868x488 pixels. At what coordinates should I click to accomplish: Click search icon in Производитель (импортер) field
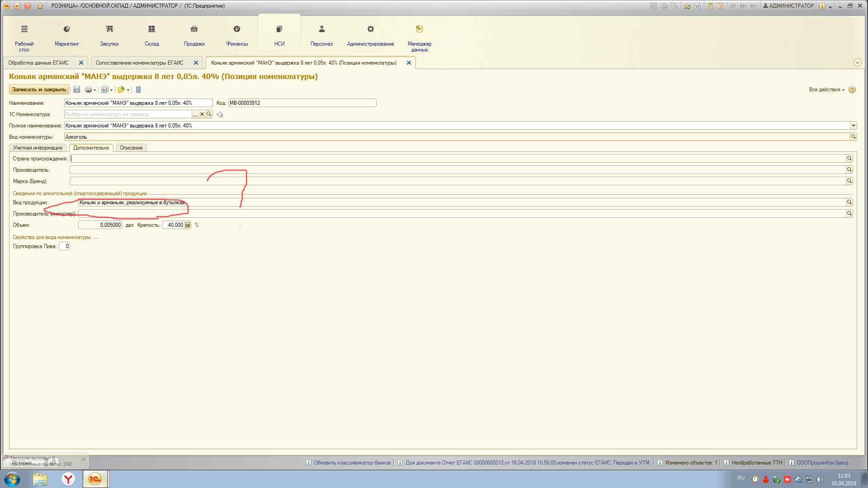[849, 214]
